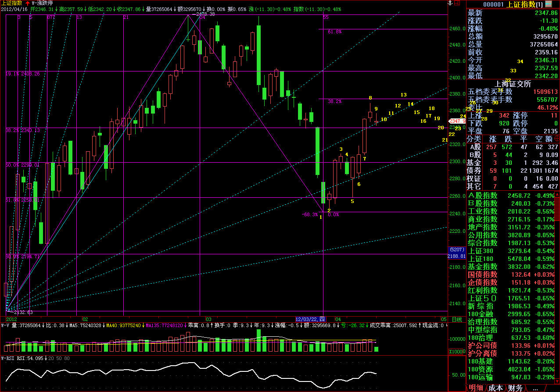The width and height of the screenshot is (560, 392).
Task: Click the ... more tabs button
Action: click(535, 388)
